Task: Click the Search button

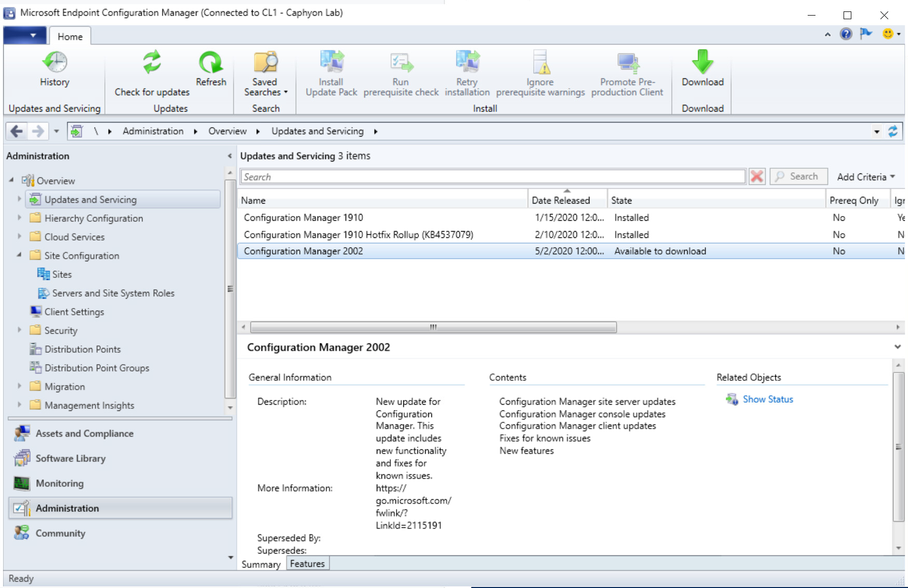Action: tap(798, 177)
